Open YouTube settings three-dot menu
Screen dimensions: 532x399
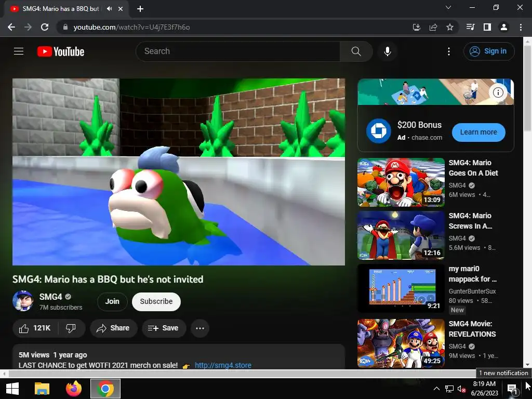pos(448,51)
